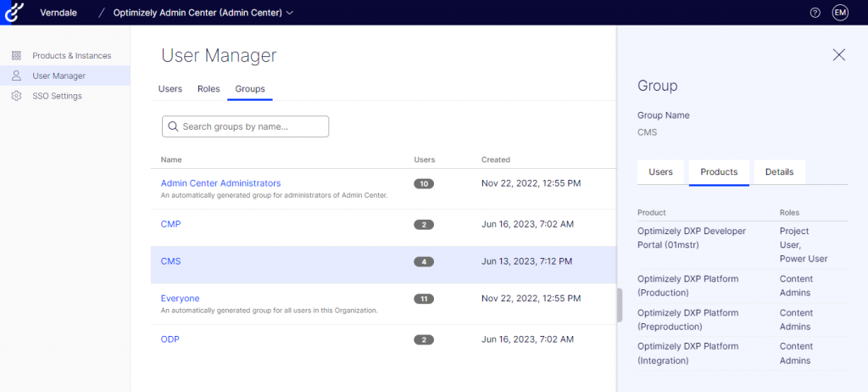Close the Group side panel
This screenshot has height=392, width=868.
coord(838,54)
